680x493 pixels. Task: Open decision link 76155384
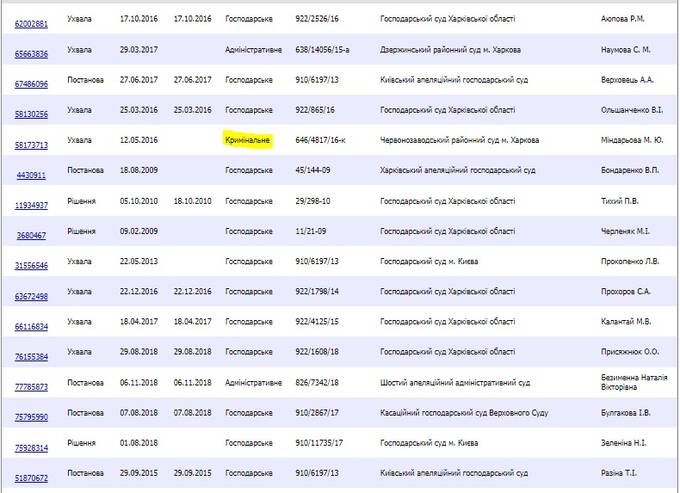pos(30,355)
